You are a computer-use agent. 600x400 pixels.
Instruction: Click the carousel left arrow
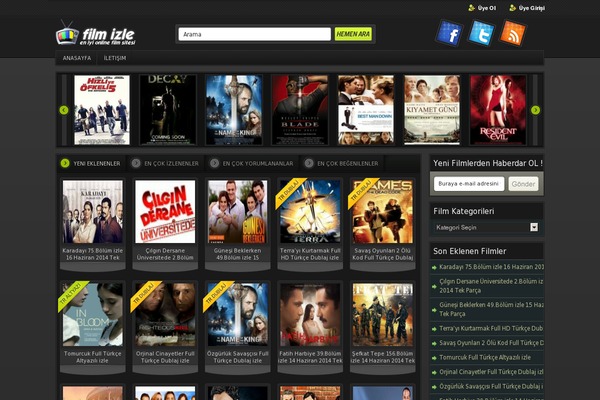pyautogui.click(x=64, y=110)
